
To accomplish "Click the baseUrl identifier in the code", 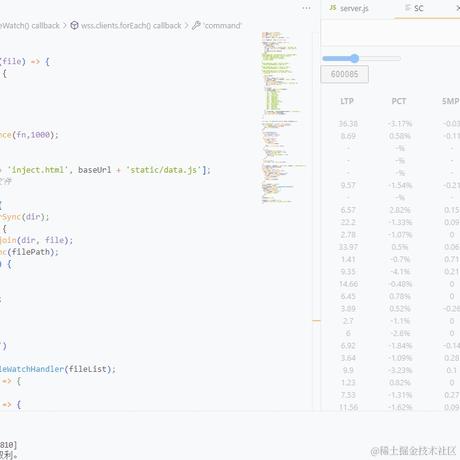I will (95, 170).
